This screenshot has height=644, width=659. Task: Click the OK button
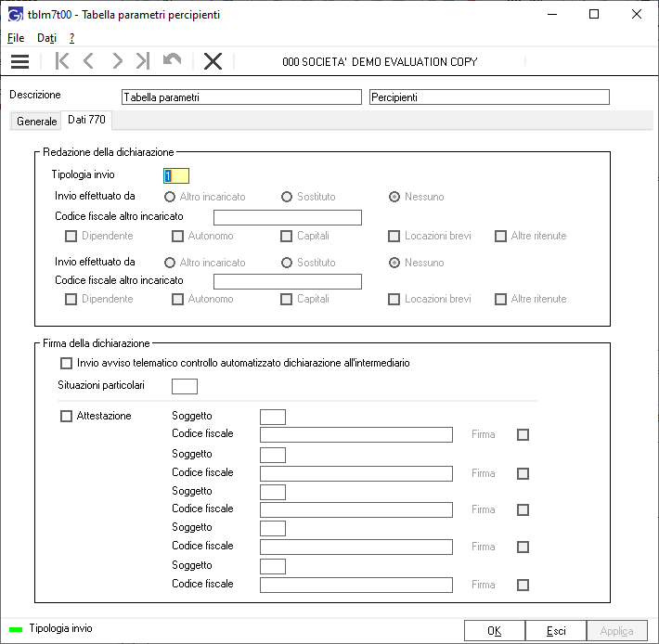tap(494, 631)
